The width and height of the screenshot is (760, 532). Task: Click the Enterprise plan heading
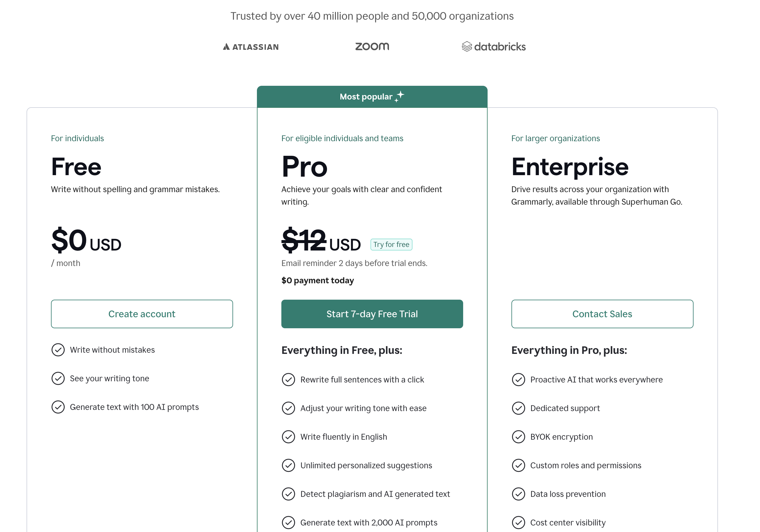tap(570, 167)
